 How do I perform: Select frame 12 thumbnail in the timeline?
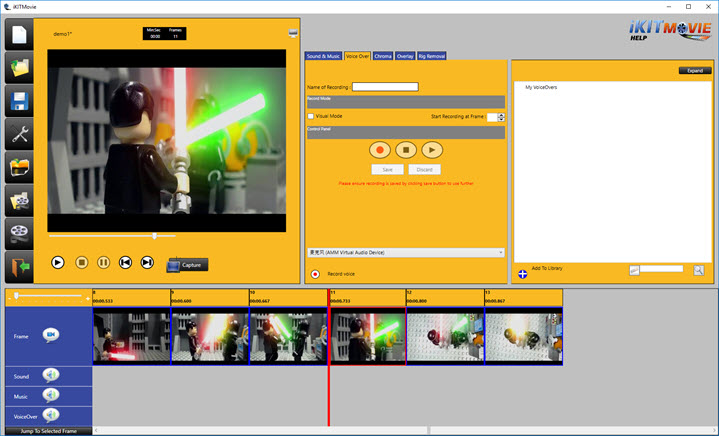pyautogui.click(x=445, y=336)
